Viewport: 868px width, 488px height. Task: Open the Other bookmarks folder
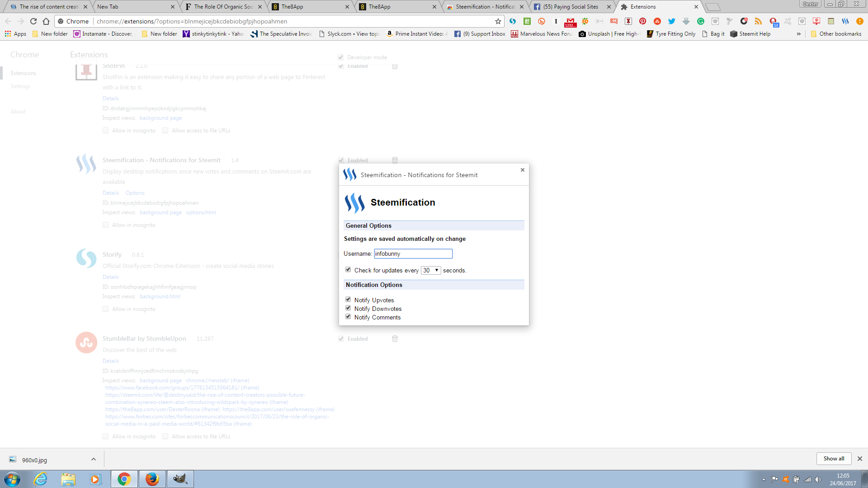click(x=836, y=34)
